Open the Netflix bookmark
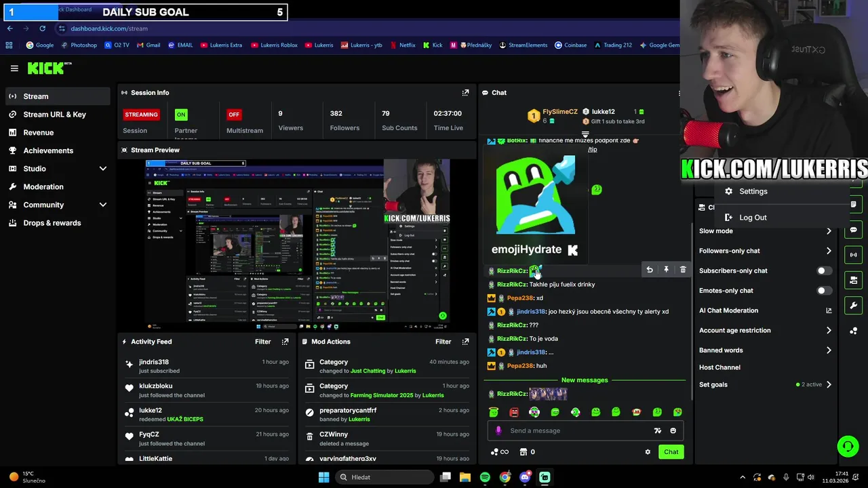This screenshot has width=868, height=488. click(402, 45)
